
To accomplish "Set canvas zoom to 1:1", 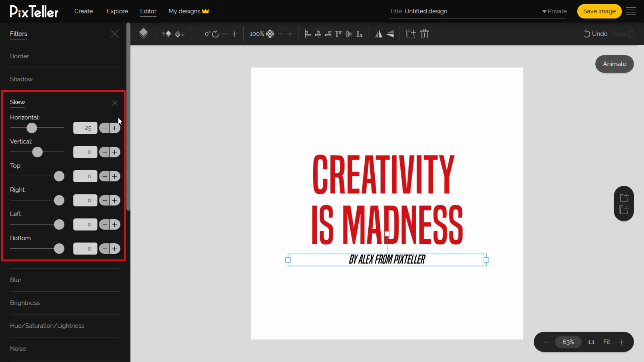I will point(591,342).
